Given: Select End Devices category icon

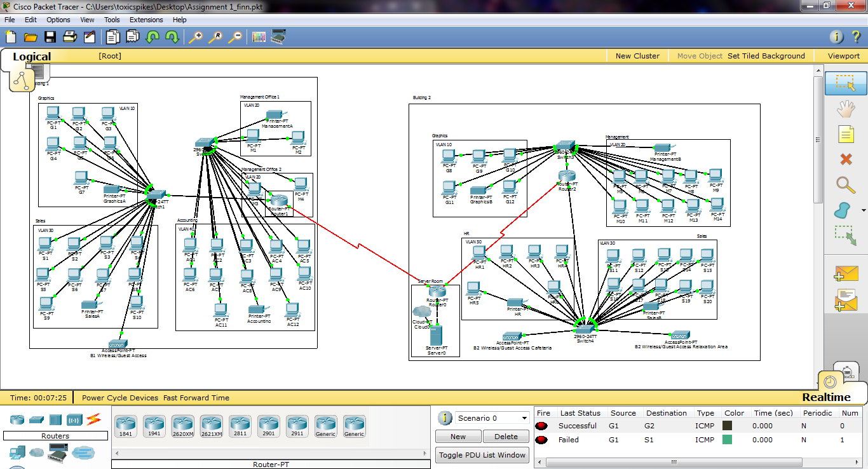Looking at the screenshot, I should coord(17,452).
